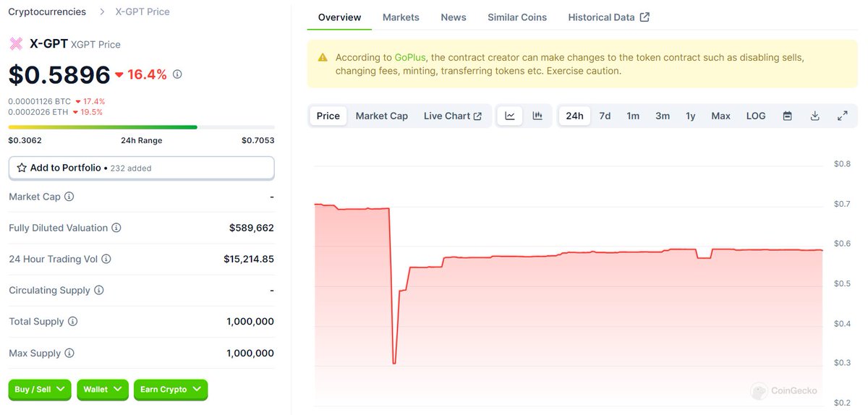
Task: Click the 232 added text
Action: [131, 168]
